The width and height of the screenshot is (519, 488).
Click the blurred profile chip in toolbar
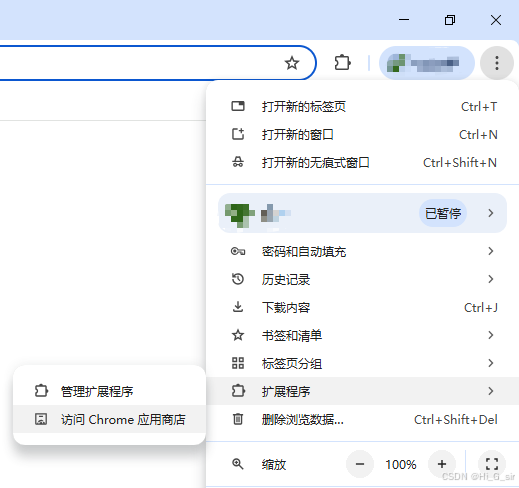tap(427, 63)
